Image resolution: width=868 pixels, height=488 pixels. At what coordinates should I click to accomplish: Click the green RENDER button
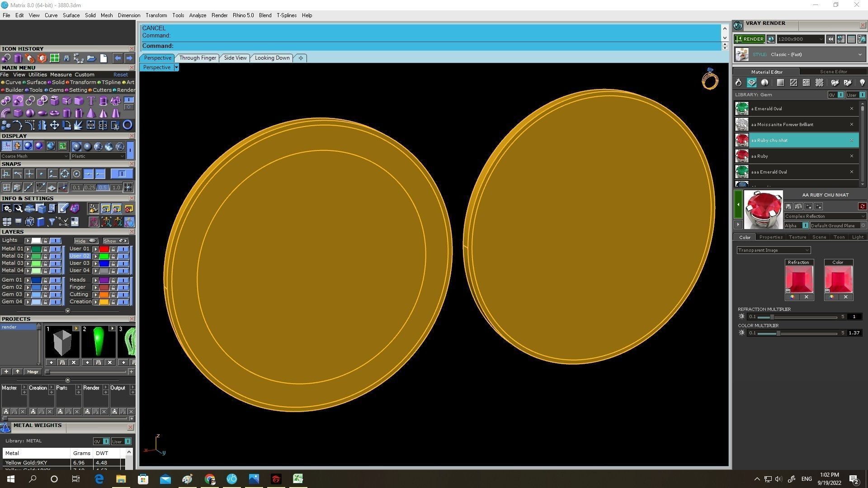(x=749, y=39)
